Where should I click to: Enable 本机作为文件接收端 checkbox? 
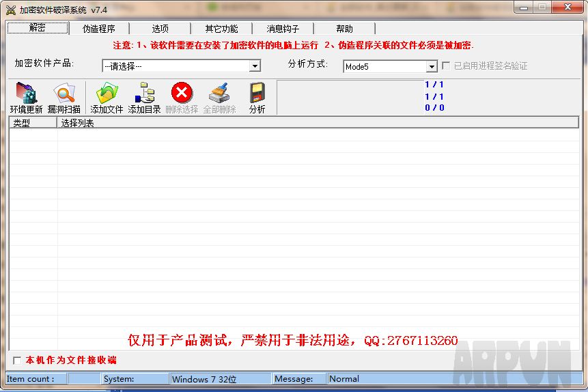(17, 360)
